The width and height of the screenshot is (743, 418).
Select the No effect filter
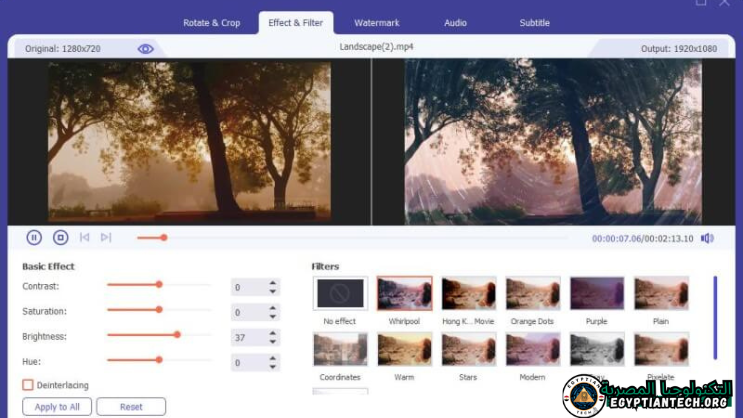[340, 293]
